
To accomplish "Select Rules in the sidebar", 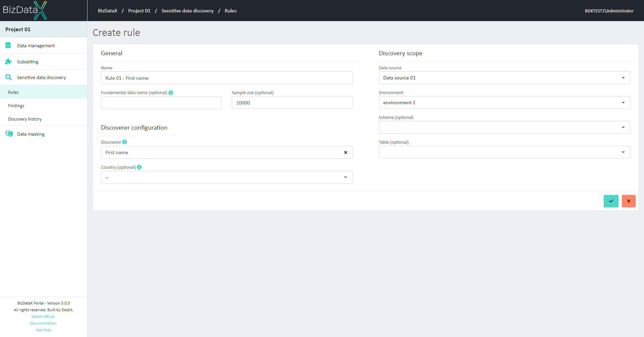I will point(44,92).
